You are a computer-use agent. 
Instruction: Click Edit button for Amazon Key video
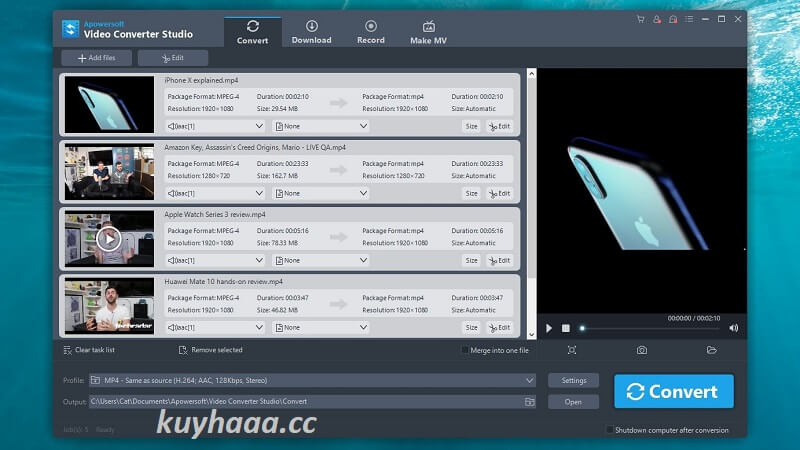pos(499,193)
